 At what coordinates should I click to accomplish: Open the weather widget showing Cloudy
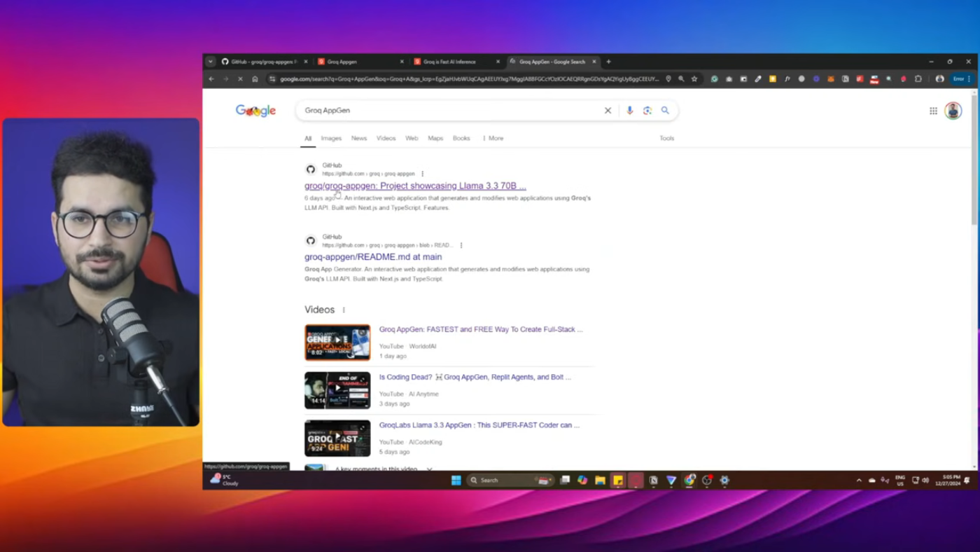[225, 480]
